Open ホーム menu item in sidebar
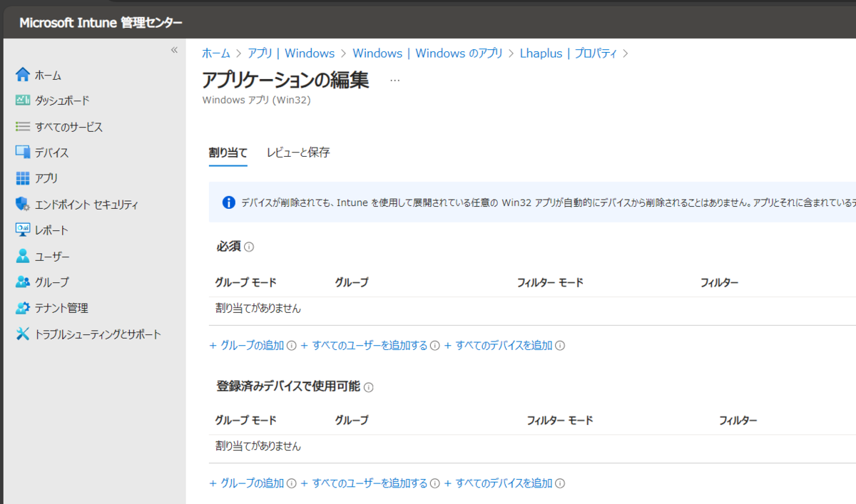856x504 pixels. [x=48, y=75]
